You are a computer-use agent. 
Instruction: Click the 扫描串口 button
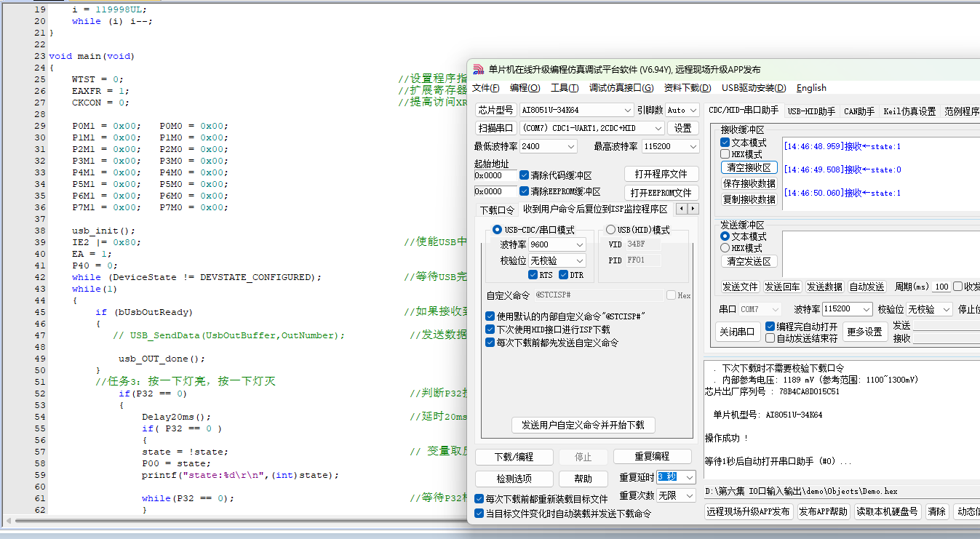(x=495, y=128)
